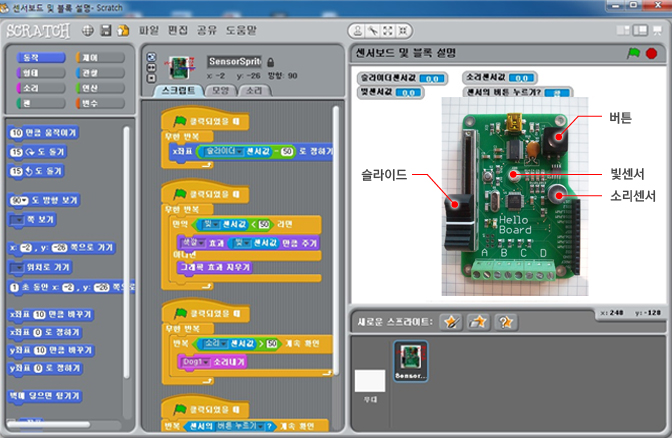Switch to small stage view mode
Image resolution: width=672 pixels, height=438 pixels.
coord(623,30)
